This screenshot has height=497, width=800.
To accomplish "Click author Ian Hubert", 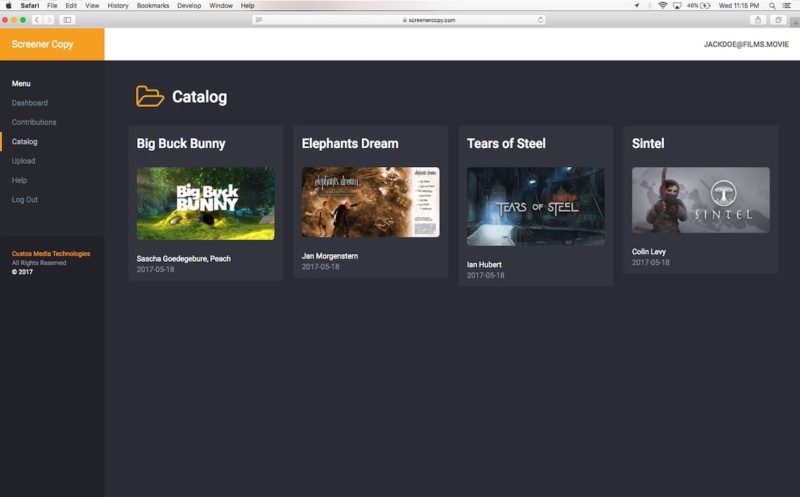I will (x=484, y=264).
